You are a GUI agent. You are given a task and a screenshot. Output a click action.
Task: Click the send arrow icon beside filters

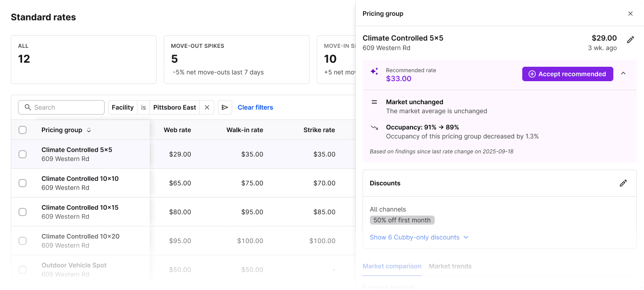click(x=225, y=107)
